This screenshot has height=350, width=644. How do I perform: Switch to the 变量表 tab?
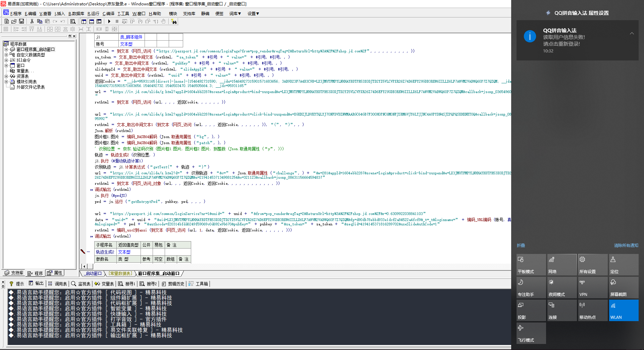104,284
